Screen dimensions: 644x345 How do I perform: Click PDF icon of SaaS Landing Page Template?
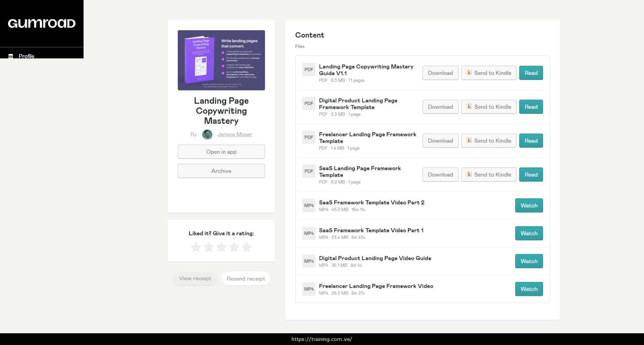(x=309, y=171)
